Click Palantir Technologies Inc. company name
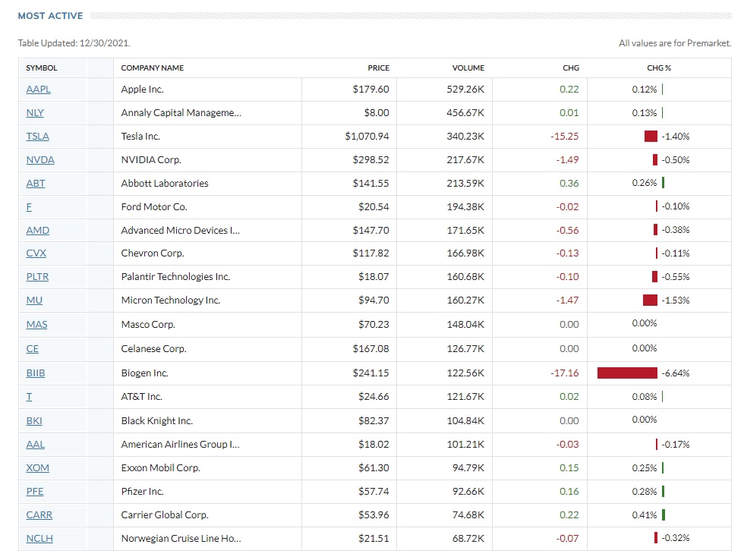This screenshot has height=560, width=744. (175, 277)
